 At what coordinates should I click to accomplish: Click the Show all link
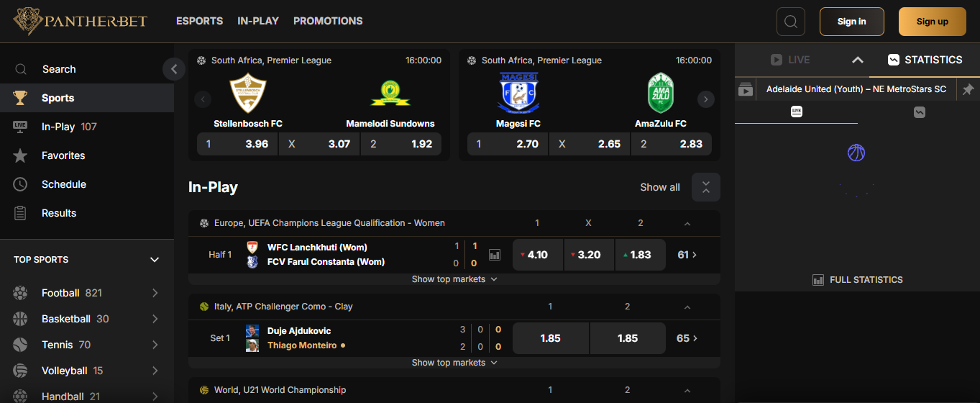[659, 187]
